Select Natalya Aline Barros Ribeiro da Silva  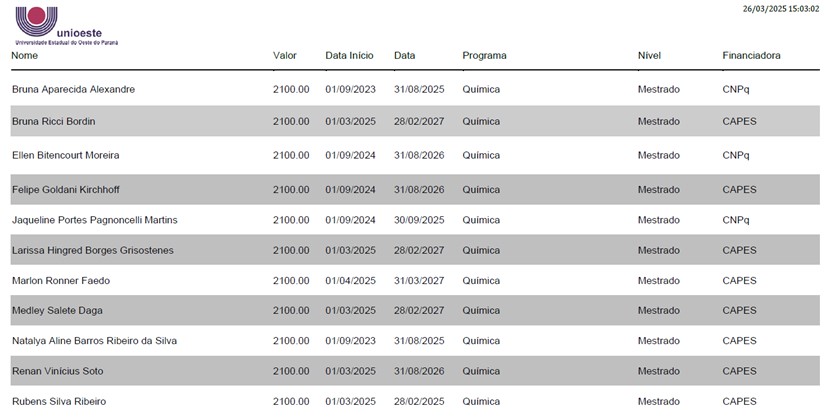pos(94,341)
